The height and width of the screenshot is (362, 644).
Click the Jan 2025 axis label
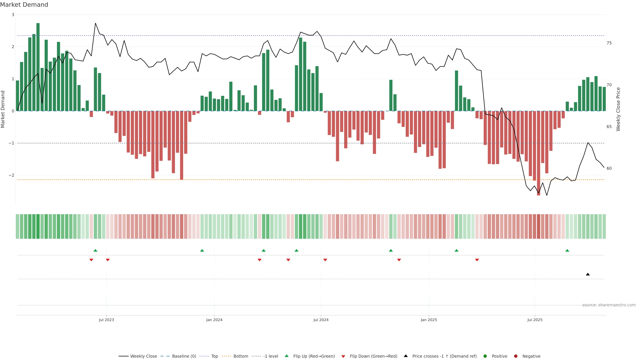pyautogui.click(x=429, y=320)
